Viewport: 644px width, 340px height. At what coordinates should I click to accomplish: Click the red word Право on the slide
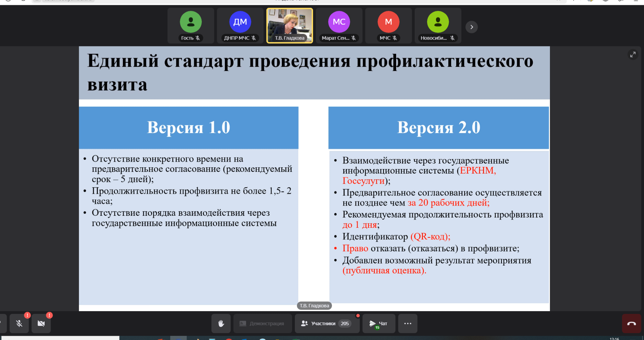pyautogui.click(x=355, y=248)
